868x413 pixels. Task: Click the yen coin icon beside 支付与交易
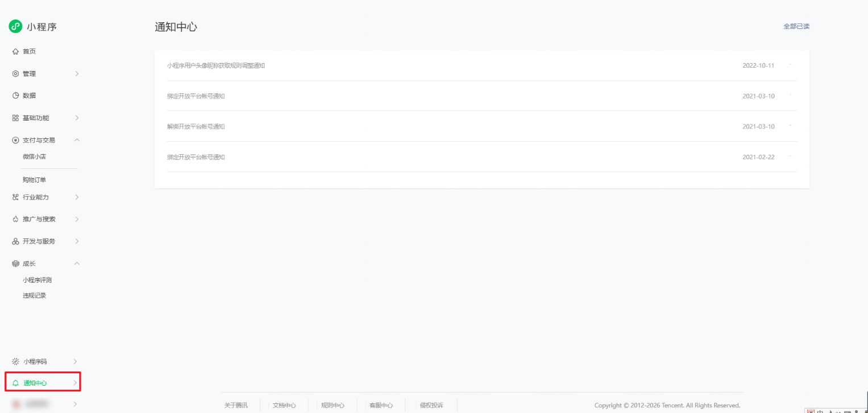15,140
